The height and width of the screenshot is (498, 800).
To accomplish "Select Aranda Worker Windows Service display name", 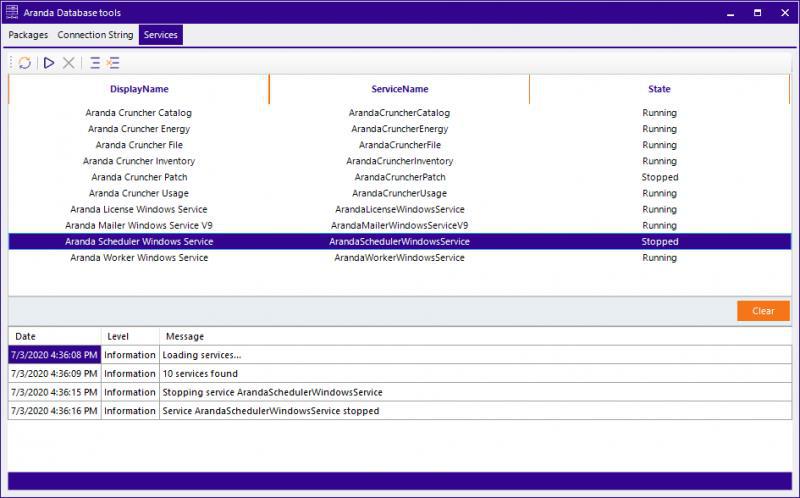I will tap(139, 258).
